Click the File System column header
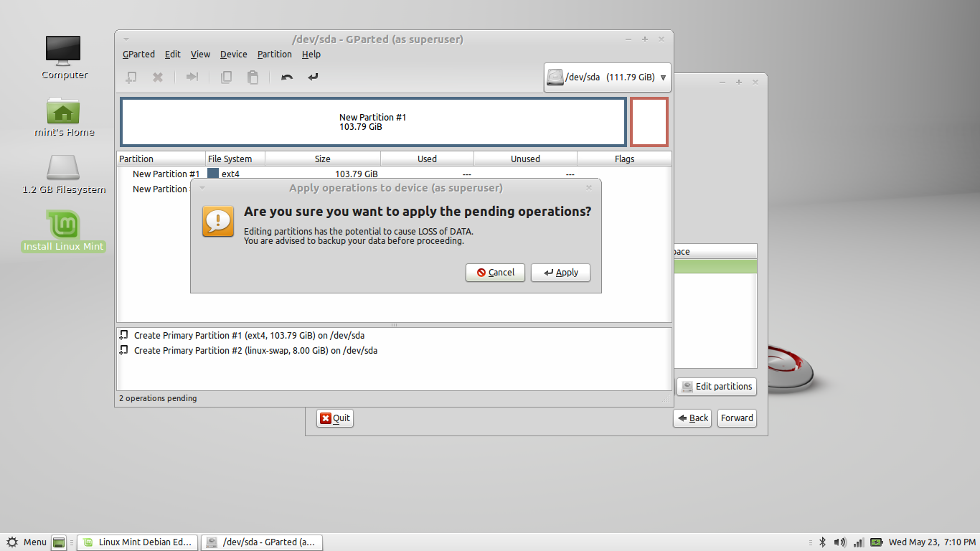Viewport: 980px width, 551px height. [x=235, y=159]
